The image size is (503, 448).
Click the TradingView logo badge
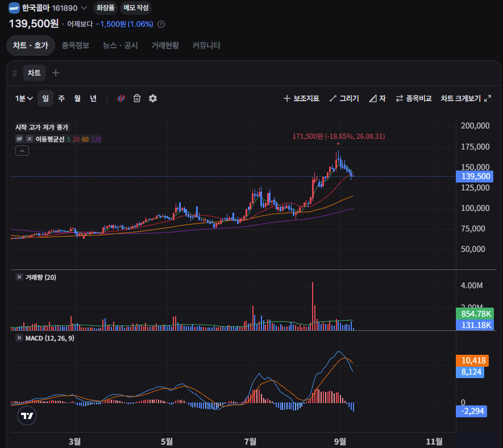(27, 416)
